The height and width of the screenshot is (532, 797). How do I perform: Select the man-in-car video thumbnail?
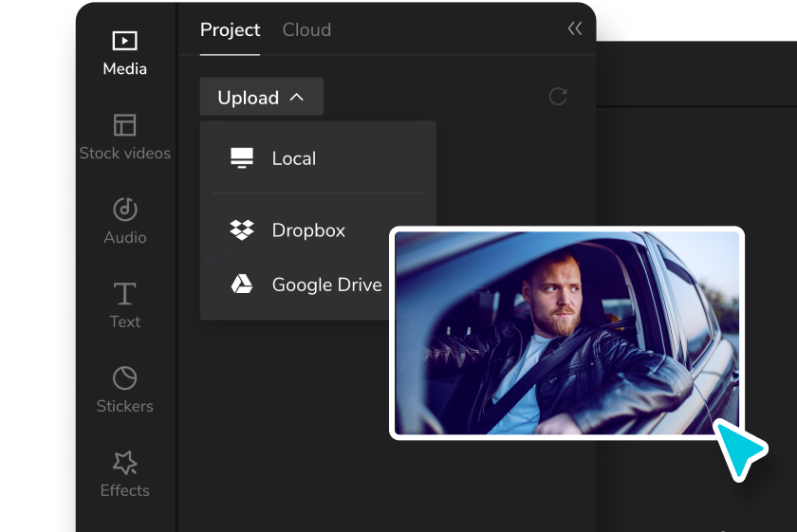pyautogui.click(x=566, y=333)
